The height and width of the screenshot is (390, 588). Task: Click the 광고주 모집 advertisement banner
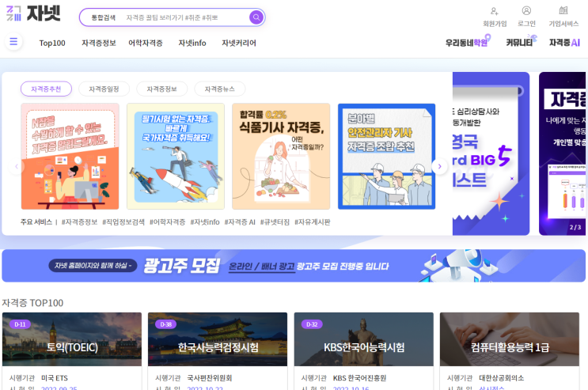294,266
